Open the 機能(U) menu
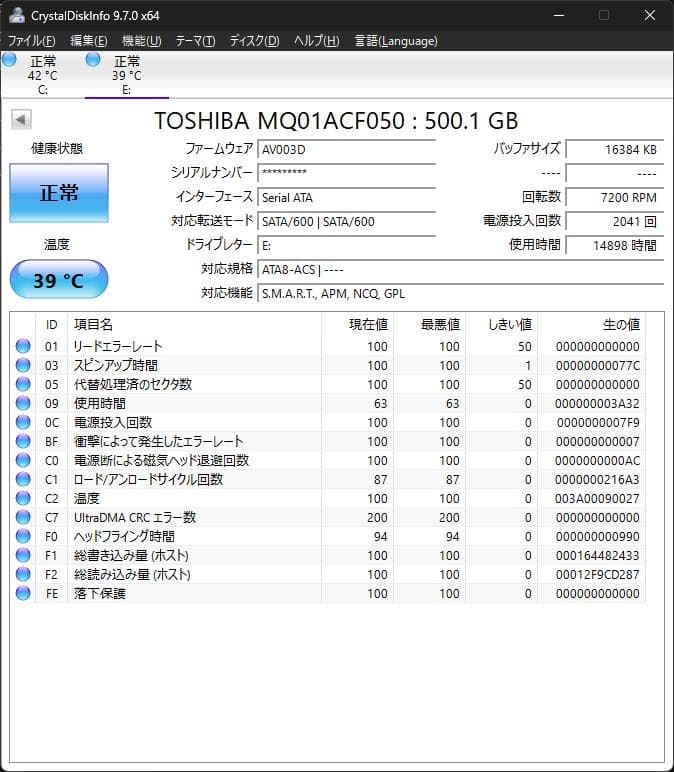The width and height of the screenshot is (674, 772). 142,41
